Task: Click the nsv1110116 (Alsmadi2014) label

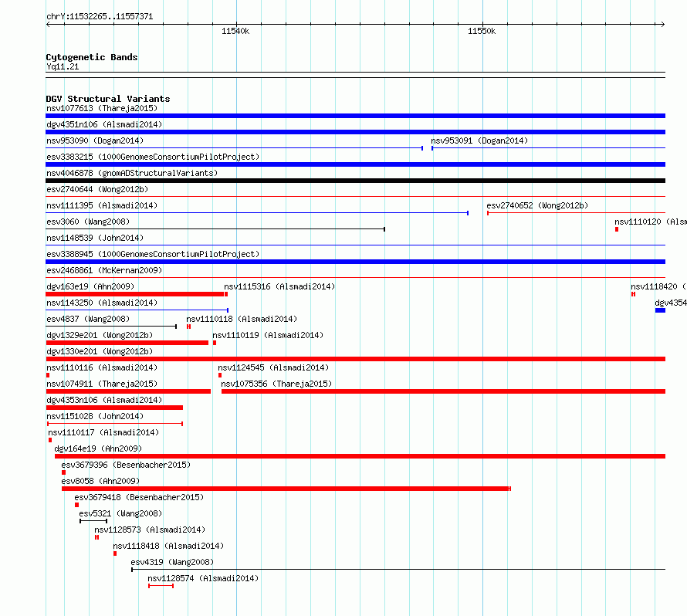Action: [x=102, y=367]
